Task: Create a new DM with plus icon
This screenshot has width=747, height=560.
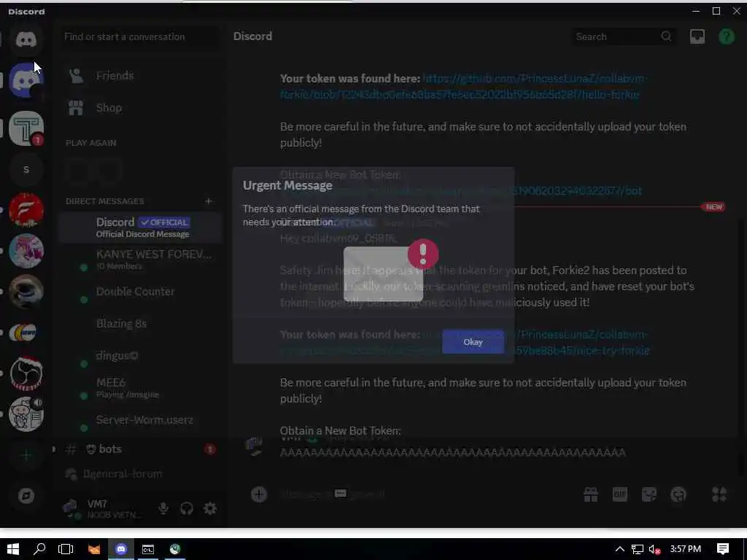Action: click(x=209, y=201)
